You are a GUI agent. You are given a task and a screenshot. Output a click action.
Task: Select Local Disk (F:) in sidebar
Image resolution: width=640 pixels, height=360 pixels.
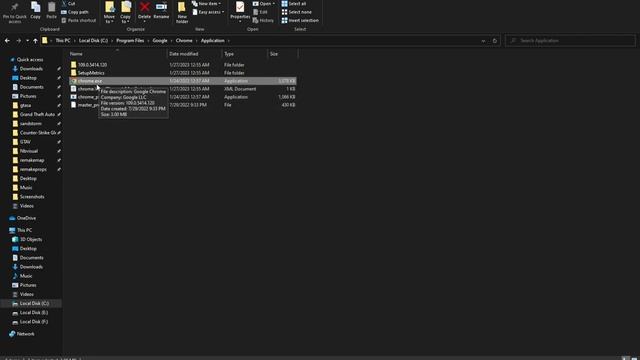[33, 322]
